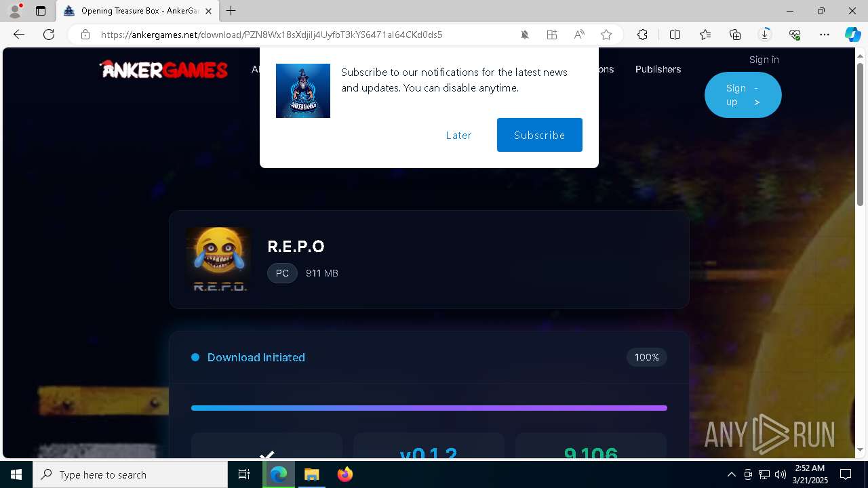Open the network tray icon
This screenshot has width=868, height=488.
(x=764, y=474)
